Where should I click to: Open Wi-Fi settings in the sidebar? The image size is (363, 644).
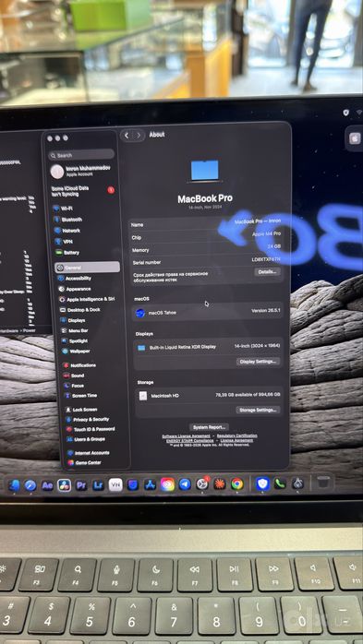tap(64, 209)
